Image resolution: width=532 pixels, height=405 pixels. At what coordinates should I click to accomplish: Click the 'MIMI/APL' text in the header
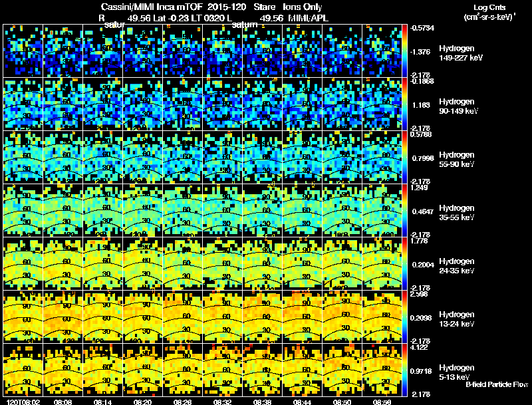point(308,18)
